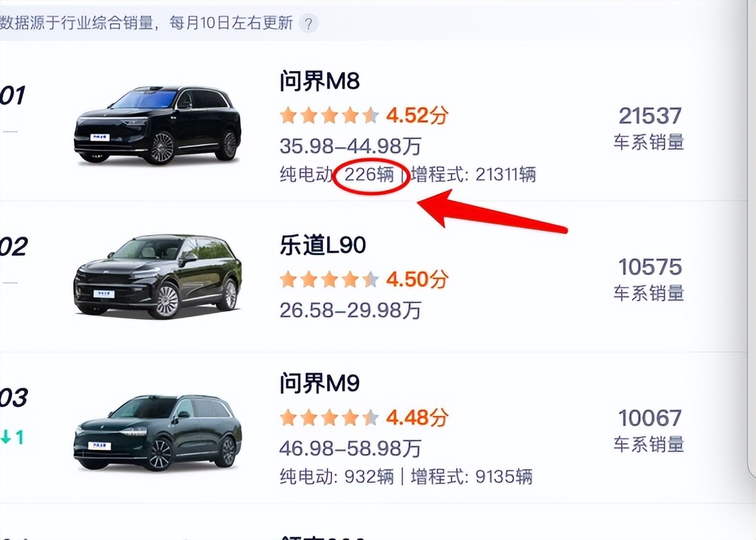The width and height of the screenshot is (756, 540).
Task: Click the second star of 问界M9 rating
Action: (308, 417)
